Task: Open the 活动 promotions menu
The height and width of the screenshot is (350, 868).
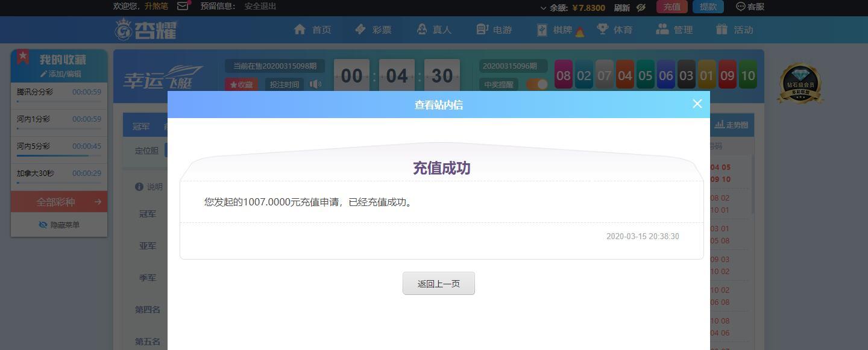Action: 734,30
